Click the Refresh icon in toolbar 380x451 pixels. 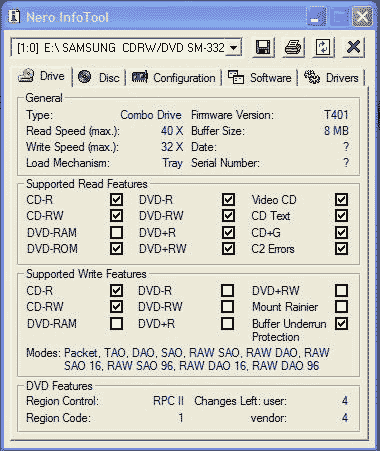click(323, 47)
